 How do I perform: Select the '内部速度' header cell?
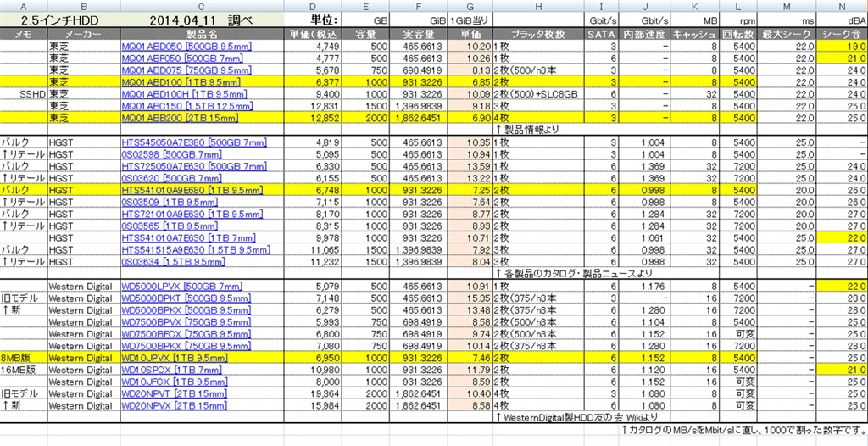(x=645, y=35)
